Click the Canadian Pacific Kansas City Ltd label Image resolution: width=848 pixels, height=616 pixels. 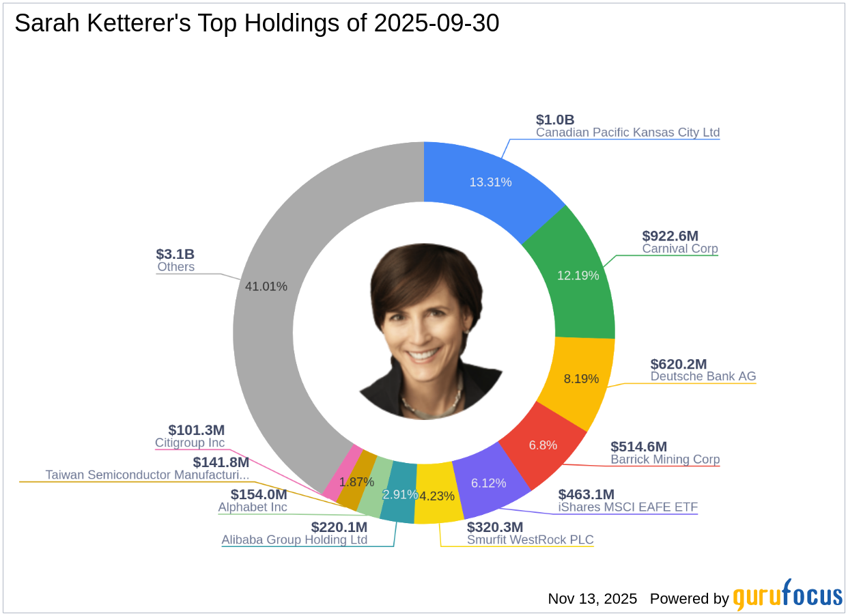[627, 132]
